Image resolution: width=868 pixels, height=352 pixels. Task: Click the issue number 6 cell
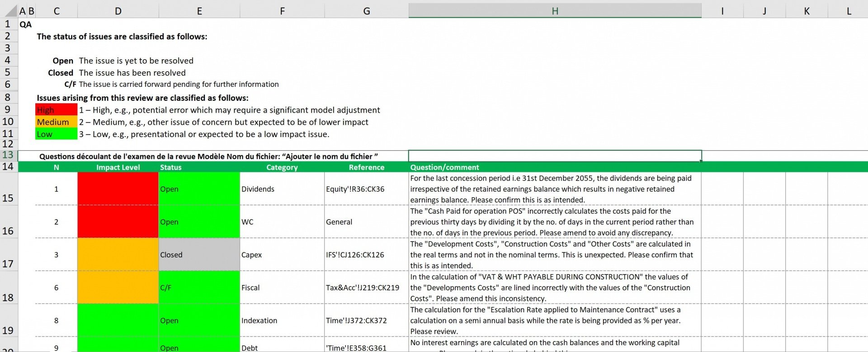(x=57, y=287)
